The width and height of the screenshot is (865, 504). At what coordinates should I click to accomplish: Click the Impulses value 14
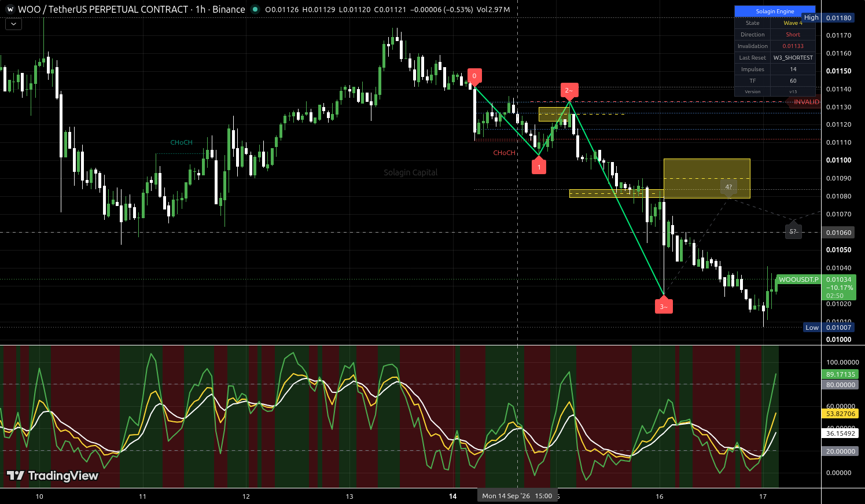point(793,69)
